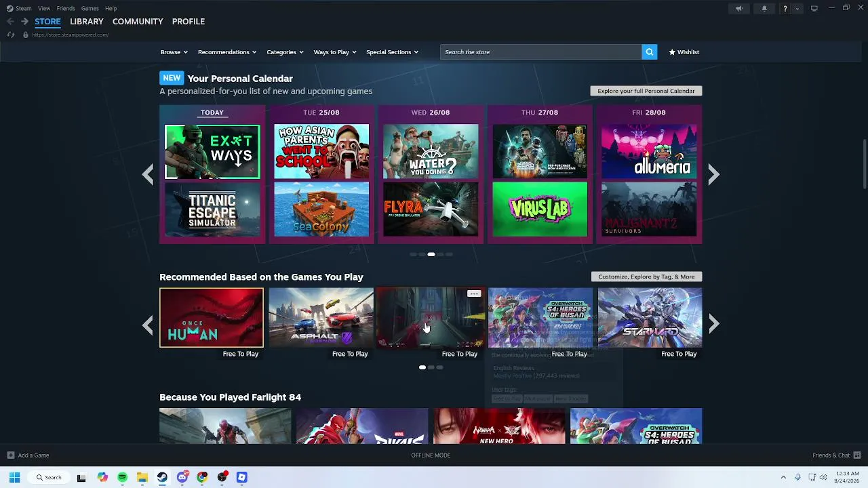Image resolution: width=868 pixels, height=488 pixels.
Task: Switch to the COMMUNITY tab
Action: coord(138,22)
